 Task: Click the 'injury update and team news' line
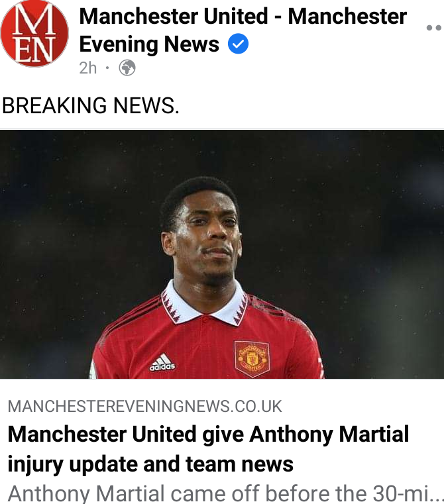150,464
